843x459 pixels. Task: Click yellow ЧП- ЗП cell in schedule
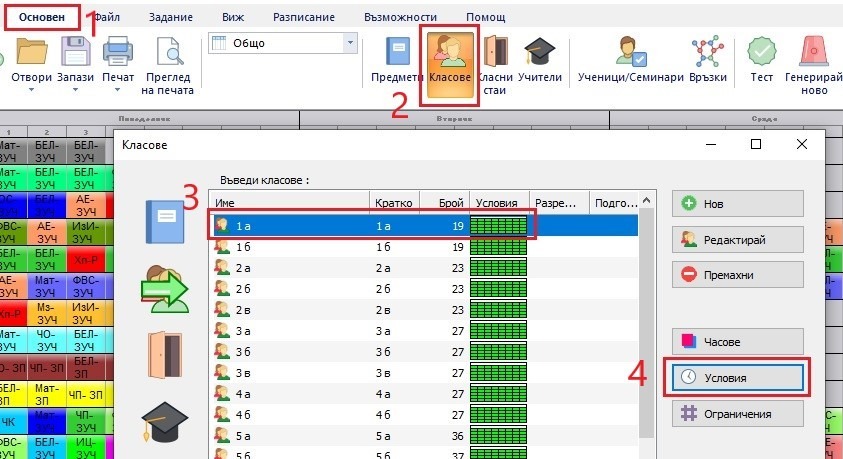[86, 394]
